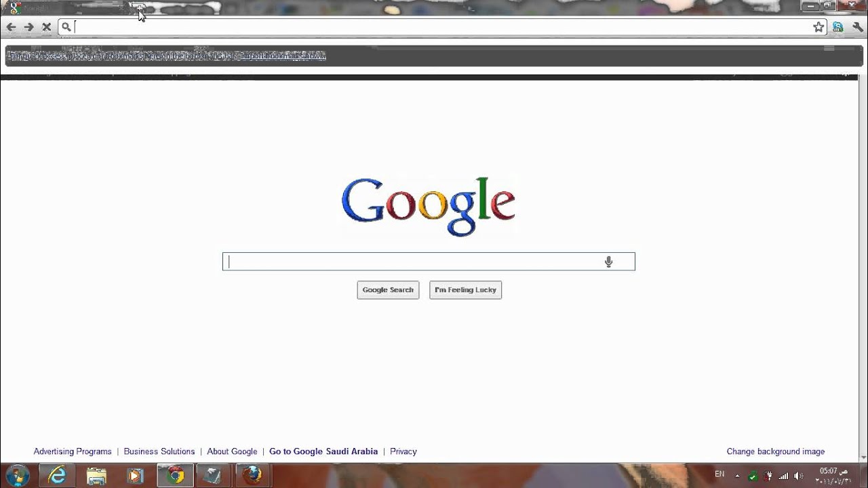Show hidden system tray icons

point(737,476)
